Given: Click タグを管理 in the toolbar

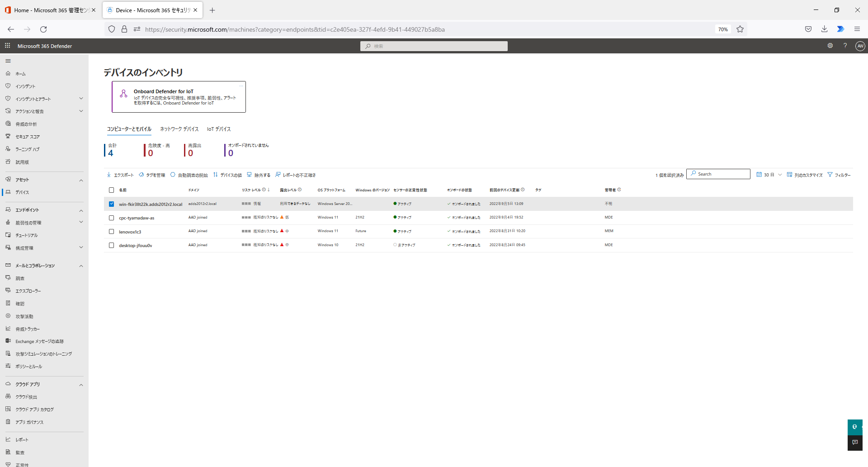Looking at the screenshot, I should tap(152, 175).
